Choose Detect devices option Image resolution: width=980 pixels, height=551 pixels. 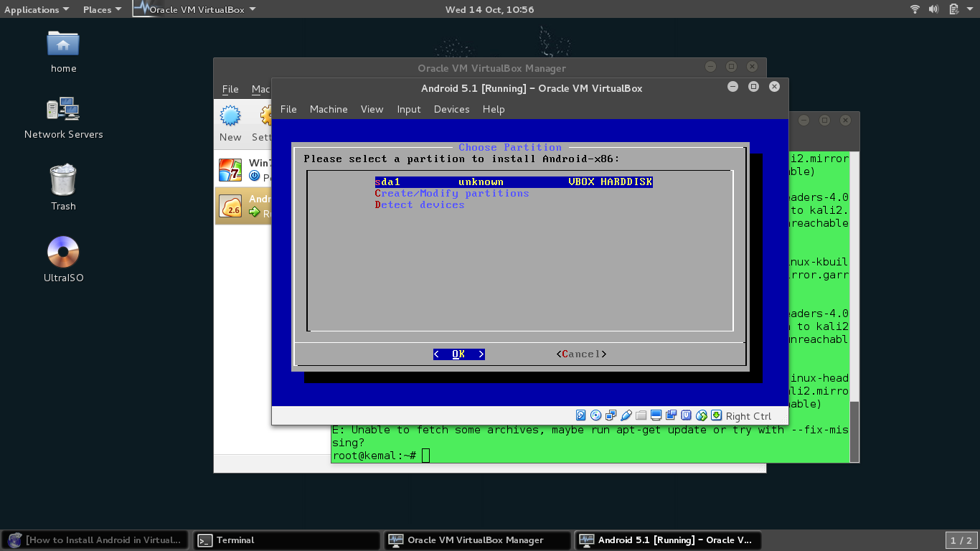[x=420, y=205]
